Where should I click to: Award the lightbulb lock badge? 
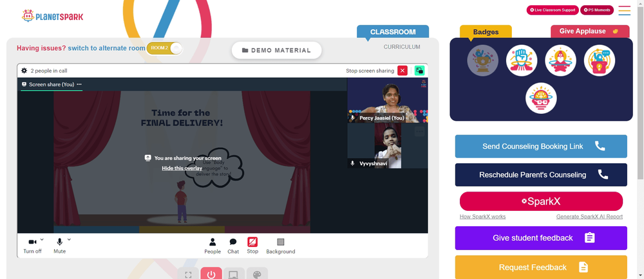[x=599, y=60]
